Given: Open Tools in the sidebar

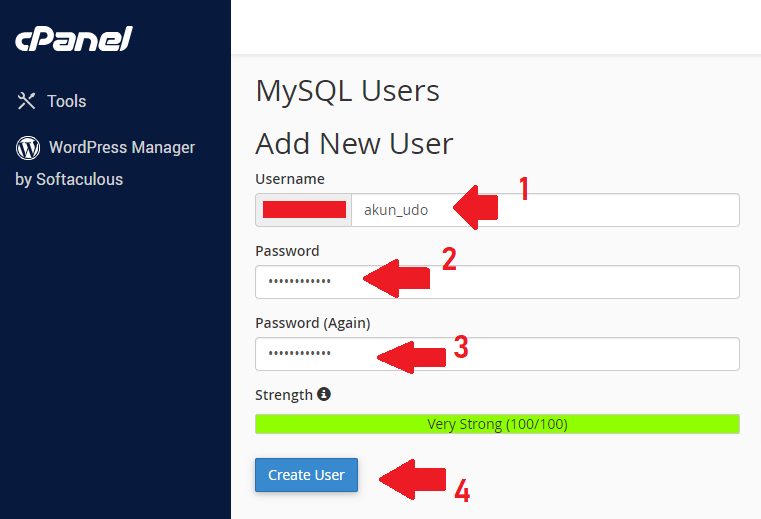Looking at the screenshot, I should (x=66, y=101).
